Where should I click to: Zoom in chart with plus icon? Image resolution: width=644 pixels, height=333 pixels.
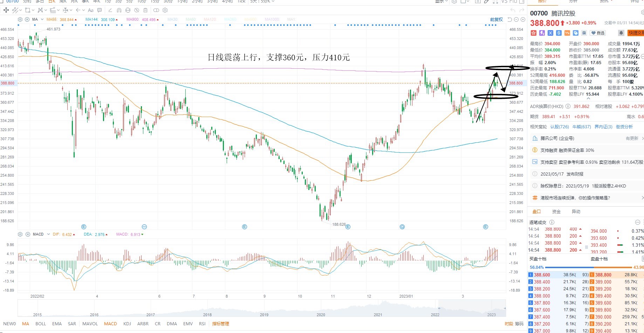click(523, 20)
